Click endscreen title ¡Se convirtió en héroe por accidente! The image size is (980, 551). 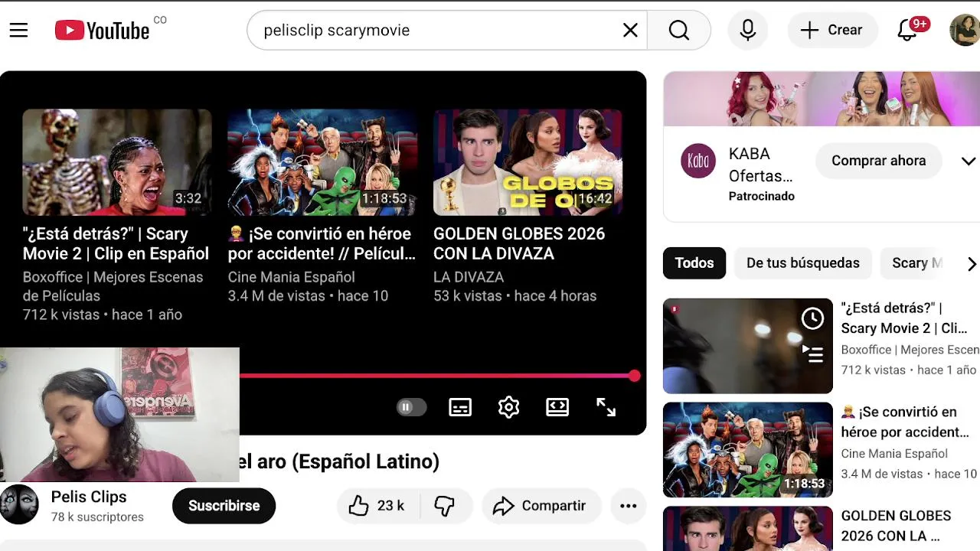(x=322, y=243)
